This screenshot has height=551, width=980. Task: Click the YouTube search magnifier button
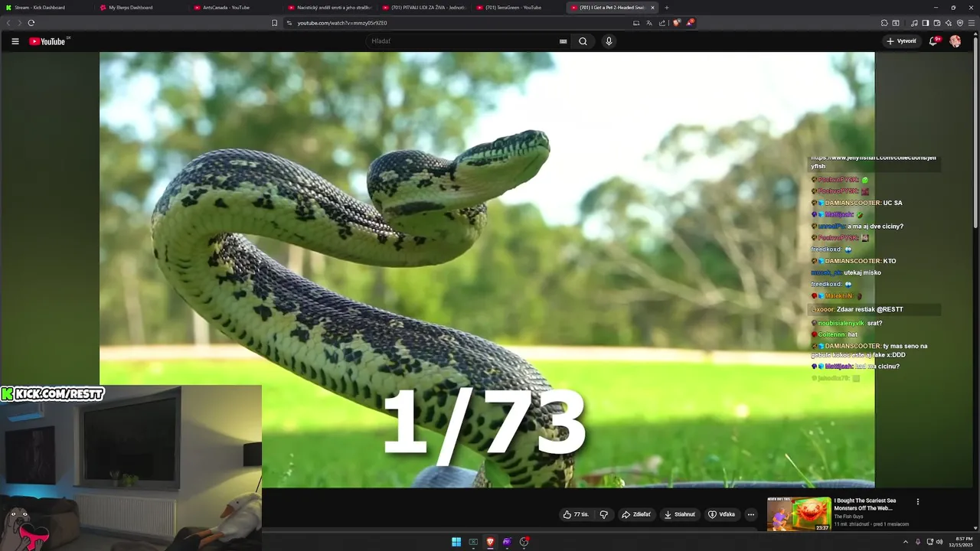point(583,41)
